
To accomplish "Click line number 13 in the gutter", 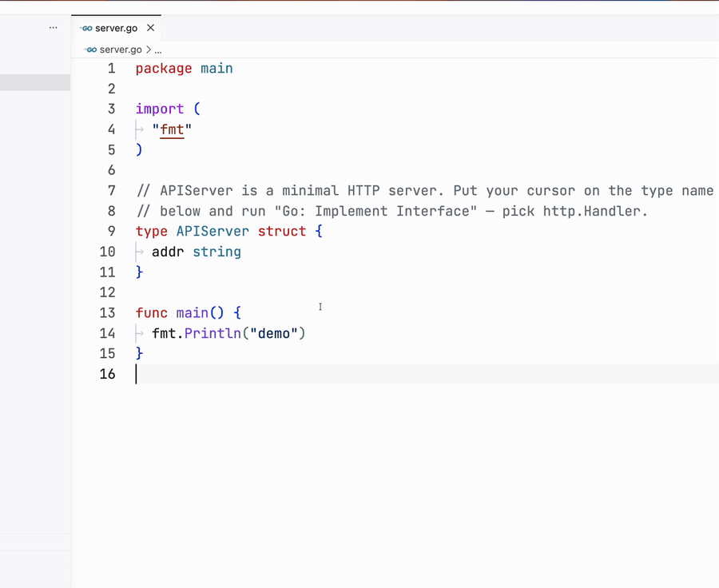I will click(x=107, y=313).
